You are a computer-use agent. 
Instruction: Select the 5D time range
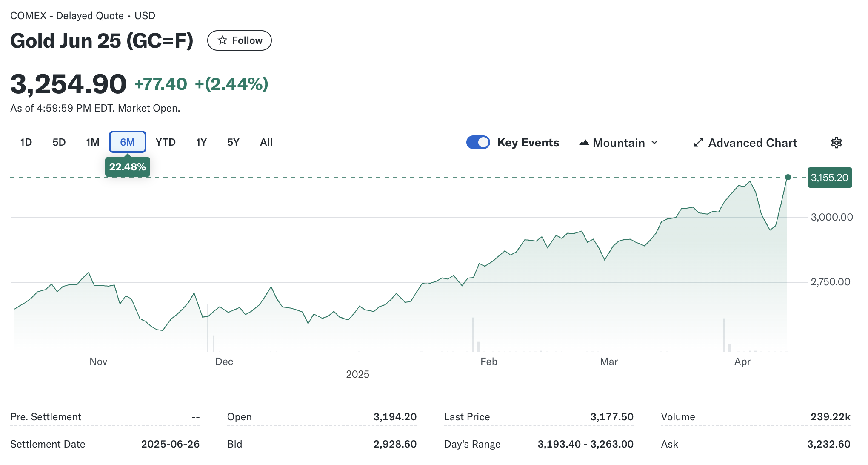[59, 142]
